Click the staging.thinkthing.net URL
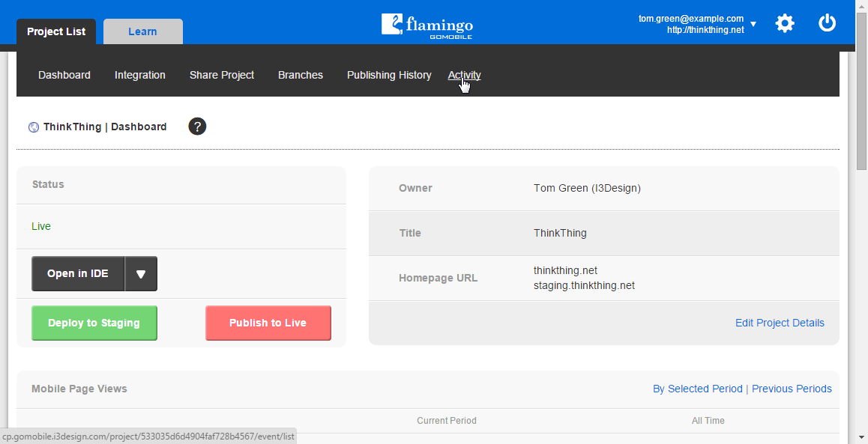Viewport: 868px width, 444px height. pyautogui.click(x=584, y=286)
